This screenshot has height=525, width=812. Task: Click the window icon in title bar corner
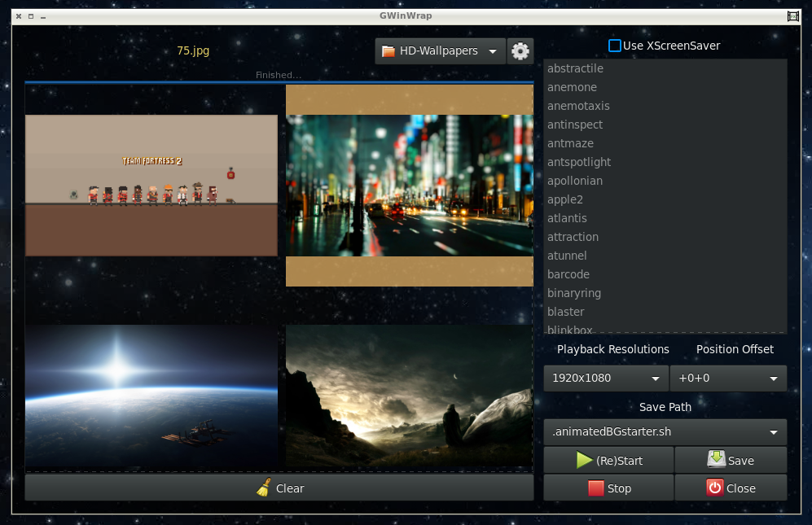point(792,16)
